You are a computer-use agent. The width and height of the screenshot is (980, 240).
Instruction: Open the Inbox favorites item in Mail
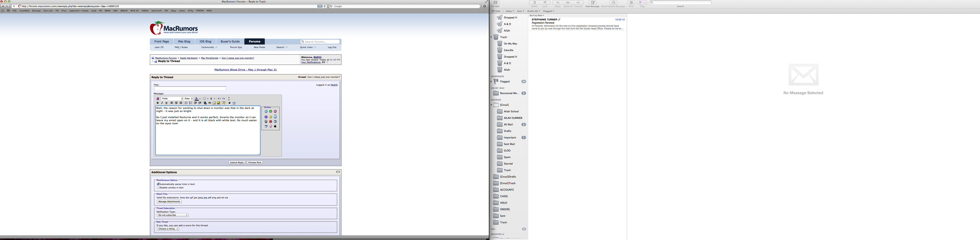click(510, 11)
